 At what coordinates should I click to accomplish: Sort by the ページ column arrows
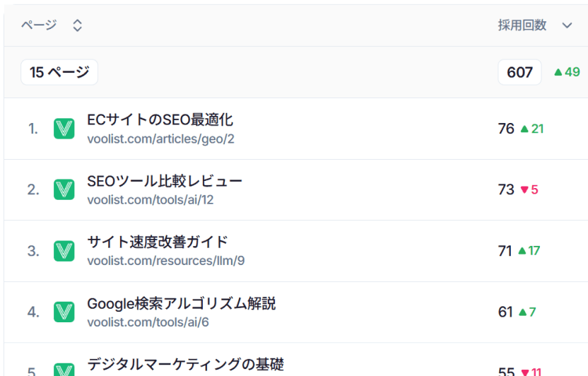click(77, 25)
